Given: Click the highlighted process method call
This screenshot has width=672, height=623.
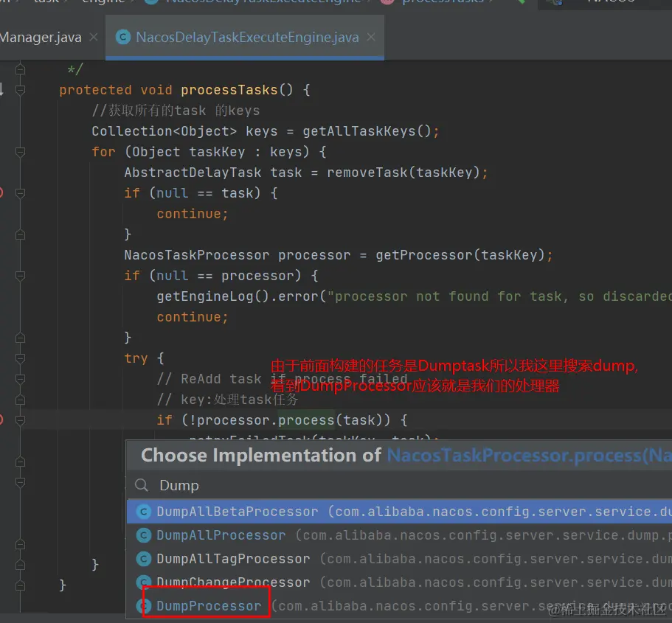Looking at the screenshot, I should [x=306, y=420].
